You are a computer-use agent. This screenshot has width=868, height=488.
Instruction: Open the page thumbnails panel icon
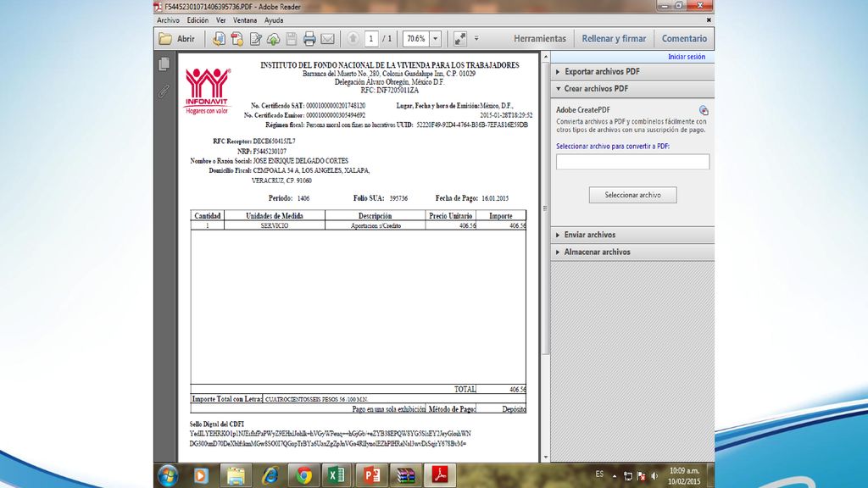164,64
